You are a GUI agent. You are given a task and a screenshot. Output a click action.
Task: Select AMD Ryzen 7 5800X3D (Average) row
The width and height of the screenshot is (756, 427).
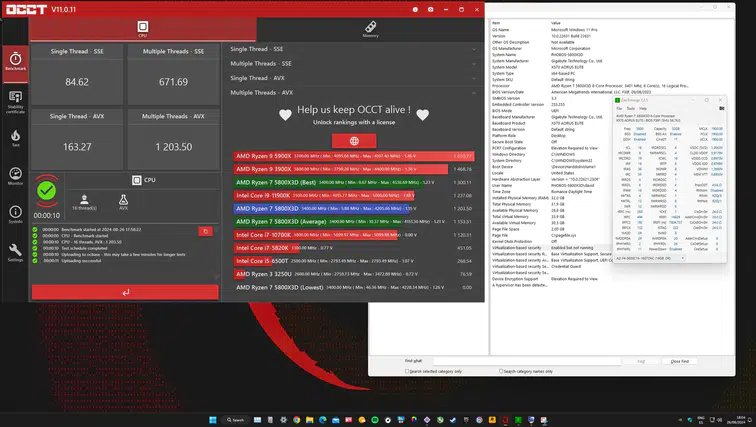[354, 222]
